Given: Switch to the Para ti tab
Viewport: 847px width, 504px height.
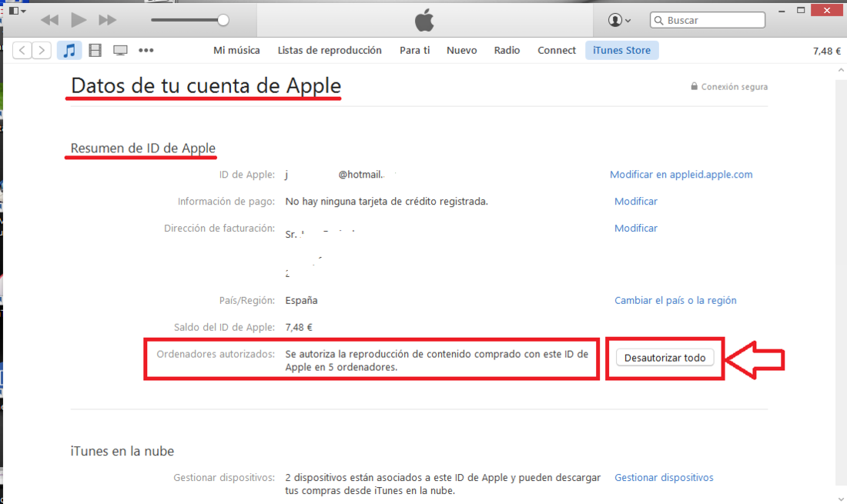Looking at the screenshot, I should coord(415,50).
